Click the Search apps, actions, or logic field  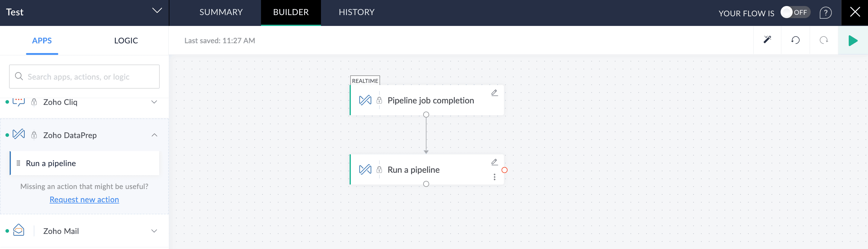click(x=84, y=77)
